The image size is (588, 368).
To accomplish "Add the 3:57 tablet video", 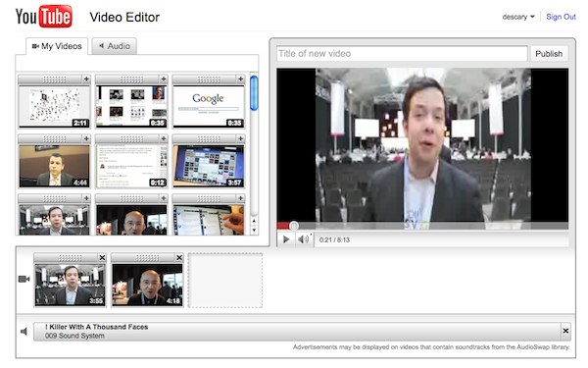I will click(241, 139).
